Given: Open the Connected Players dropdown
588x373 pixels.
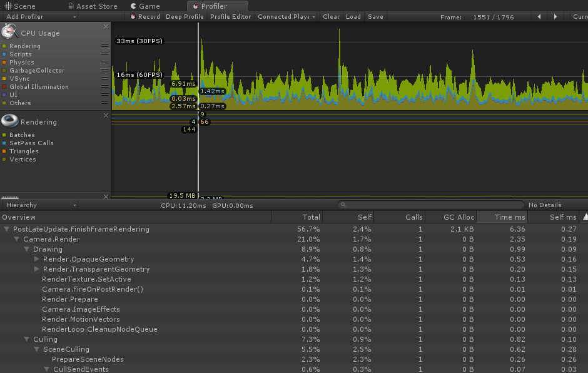Looking at the screenshot, I should click(285, 17).
